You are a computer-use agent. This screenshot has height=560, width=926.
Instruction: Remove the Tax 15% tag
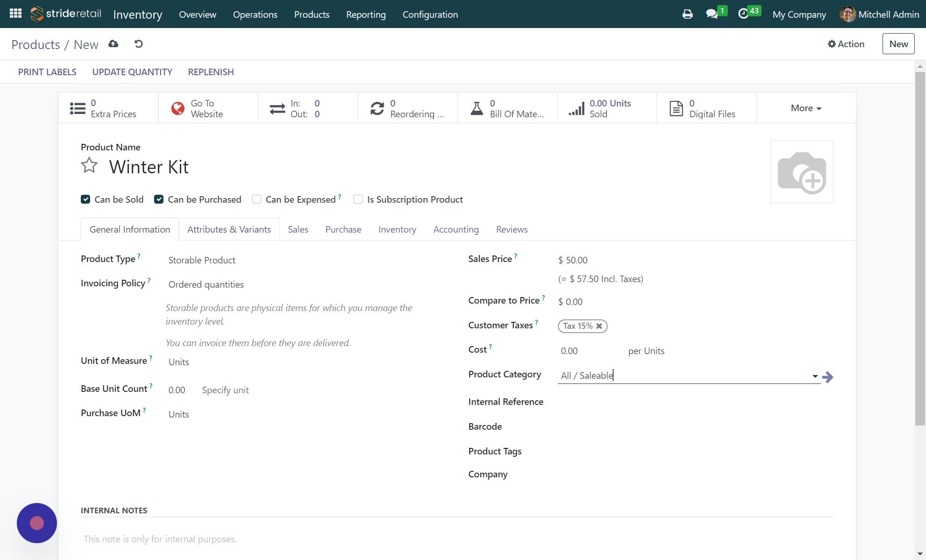tap(599, 326)
